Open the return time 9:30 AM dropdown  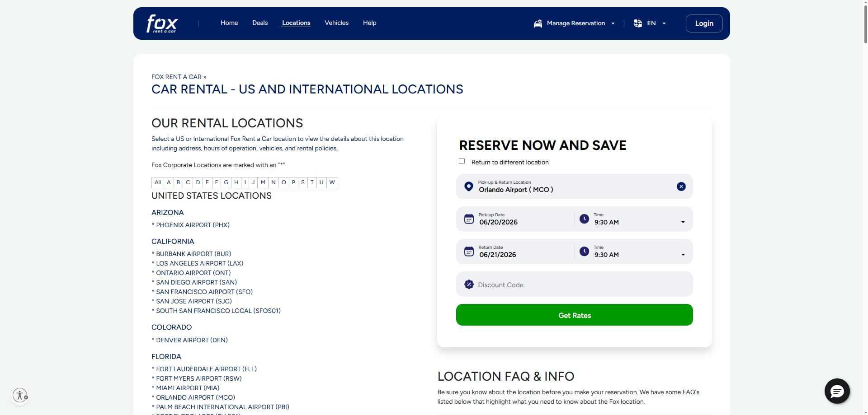point(683,255)
